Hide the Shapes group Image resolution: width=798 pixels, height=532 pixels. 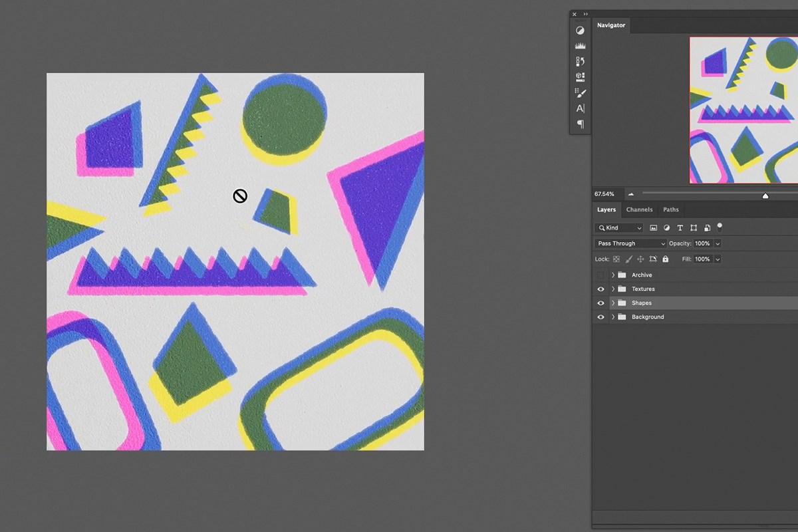click(x=600, y=303)
